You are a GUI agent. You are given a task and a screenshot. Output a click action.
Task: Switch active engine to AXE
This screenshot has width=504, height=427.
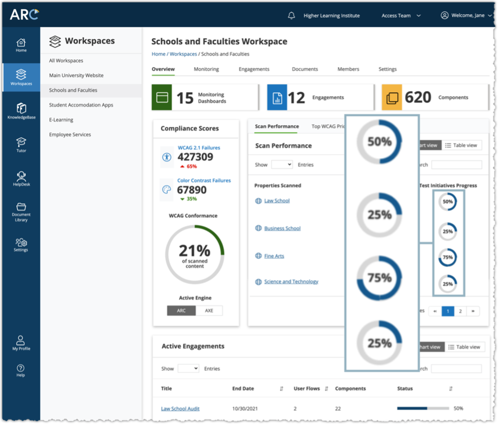[209, 311]
